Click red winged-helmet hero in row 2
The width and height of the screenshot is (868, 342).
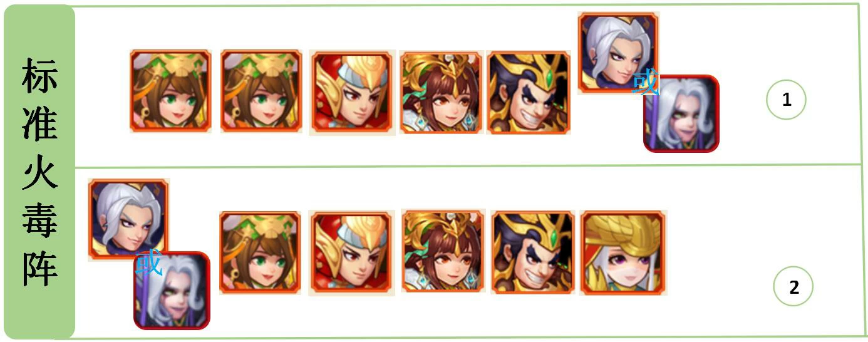click(x=351, y=253)
